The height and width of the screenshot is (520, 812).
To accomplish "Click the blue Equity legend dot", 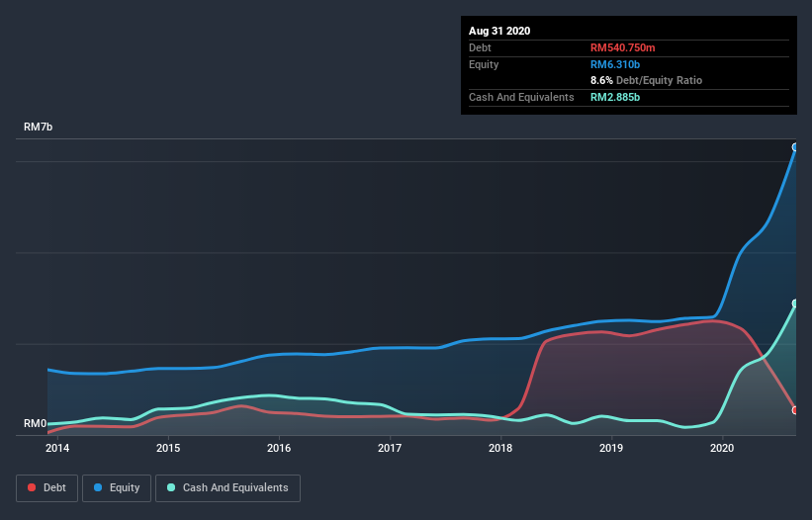I will pyautogui.click(x=98, y=487).
